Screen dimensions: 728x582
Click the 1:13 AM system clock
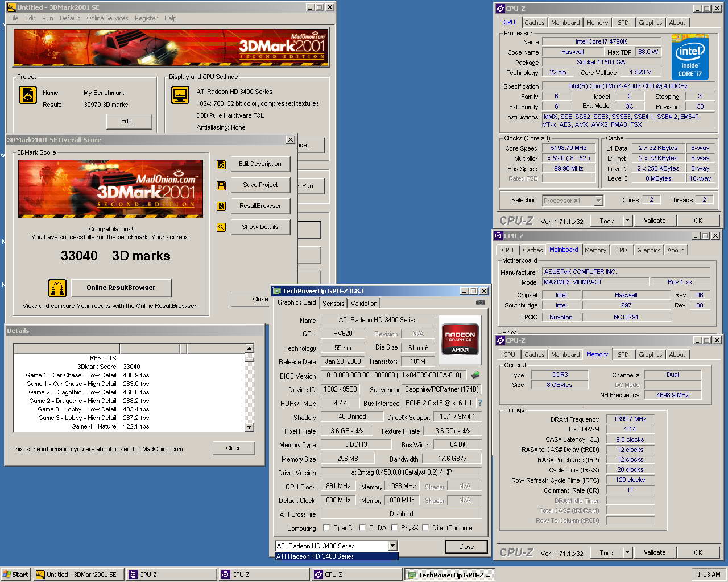click(709, 575)
